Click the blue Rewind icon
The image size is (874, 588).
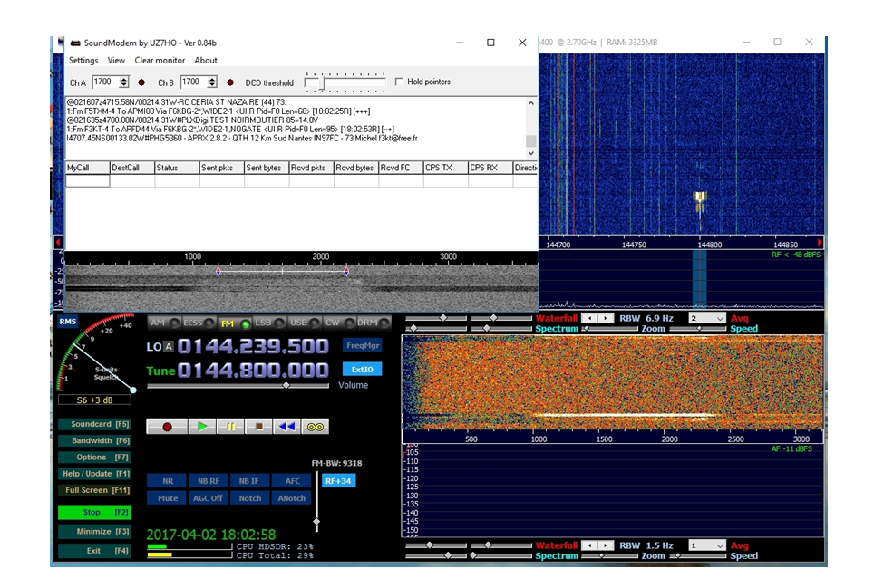pos(287,426)
